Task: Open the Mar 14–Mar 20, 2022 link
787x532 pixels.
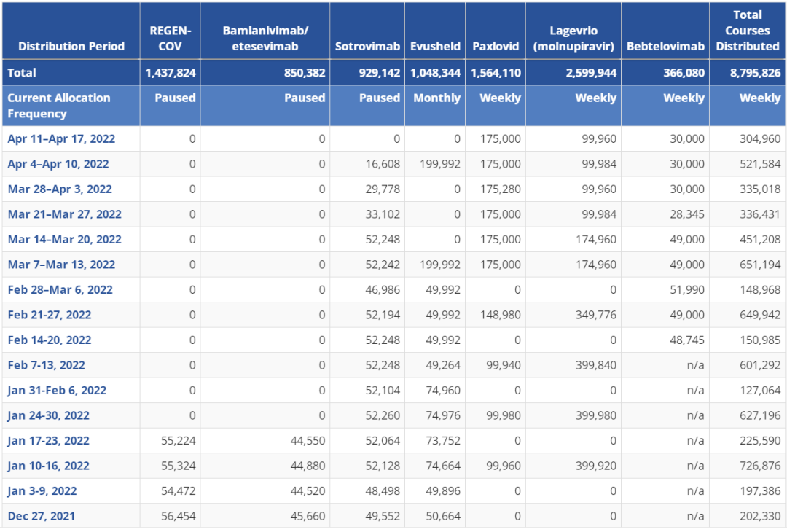Action: (64, 239)
